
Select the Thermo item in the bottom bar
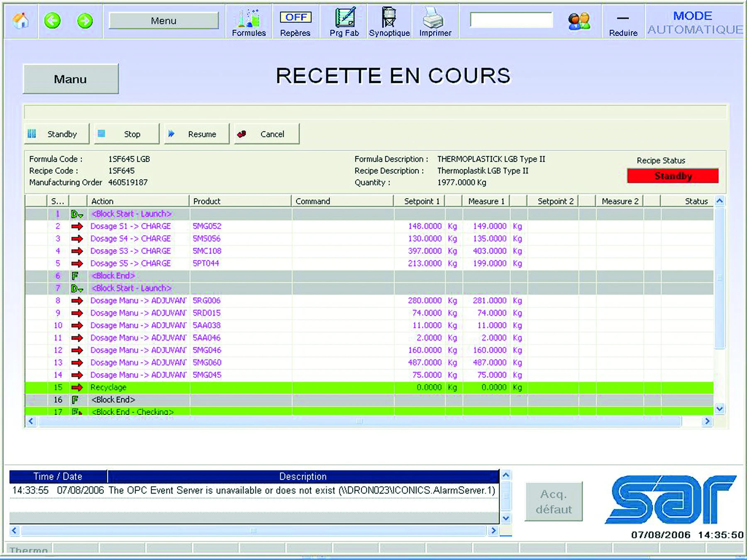pos(29,550)
